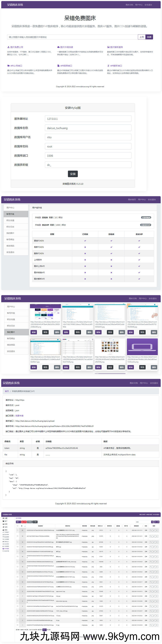Click the folder icon beside API上传接口

[x=9, y=66]
